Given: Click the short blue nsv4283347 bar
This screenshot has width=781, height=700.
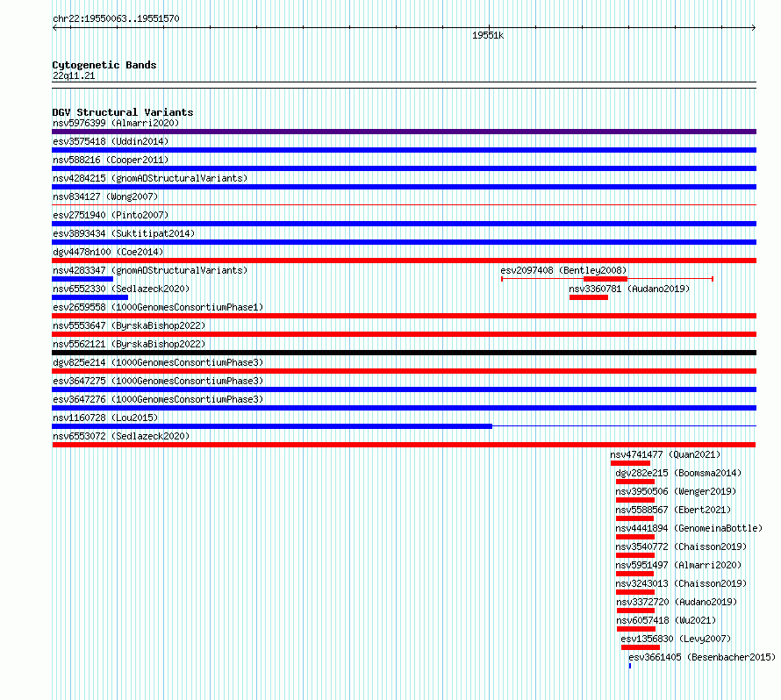Looking at the screenshot, I should click(82, 279).
